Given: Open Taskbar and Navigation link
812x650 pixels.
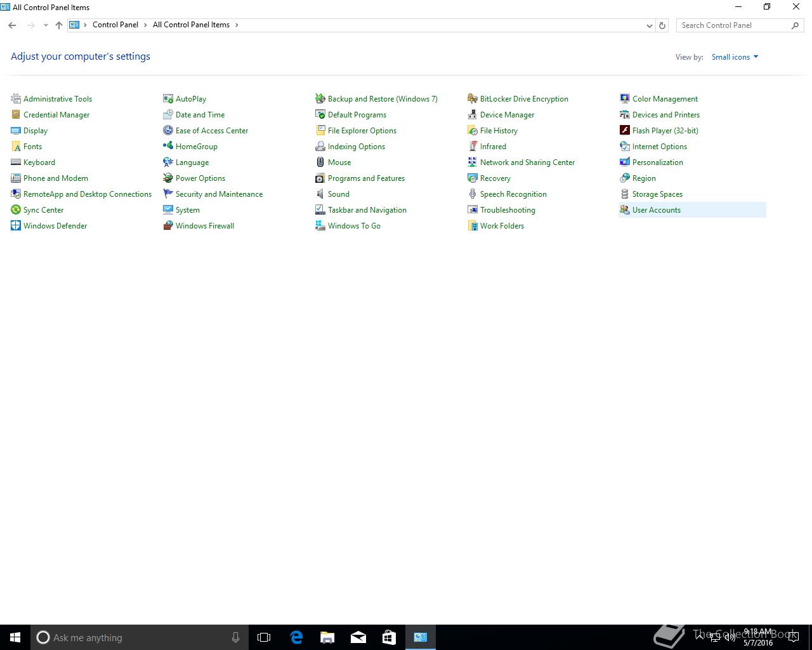Looking at the screenshot, I should (367, 210).
